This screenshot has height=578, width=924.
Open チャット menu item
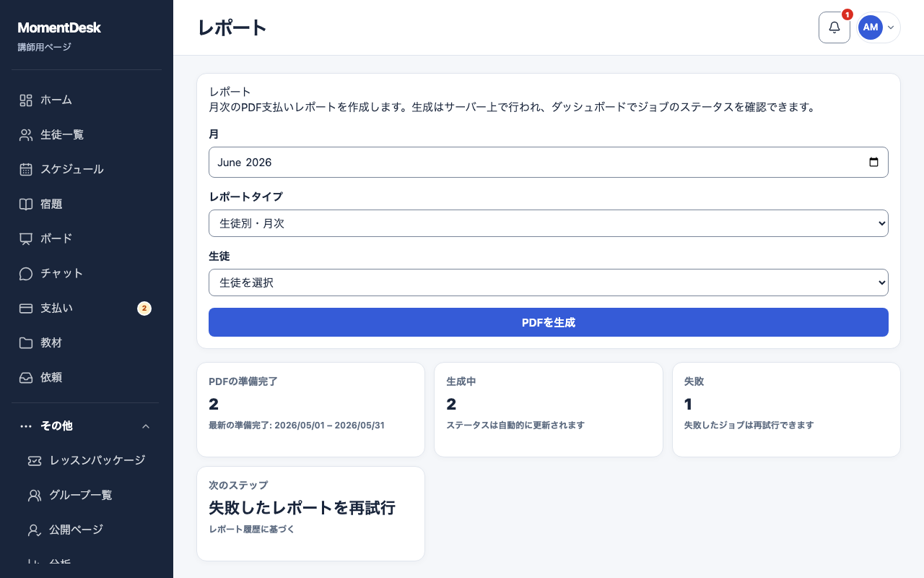tap(87, 274)
